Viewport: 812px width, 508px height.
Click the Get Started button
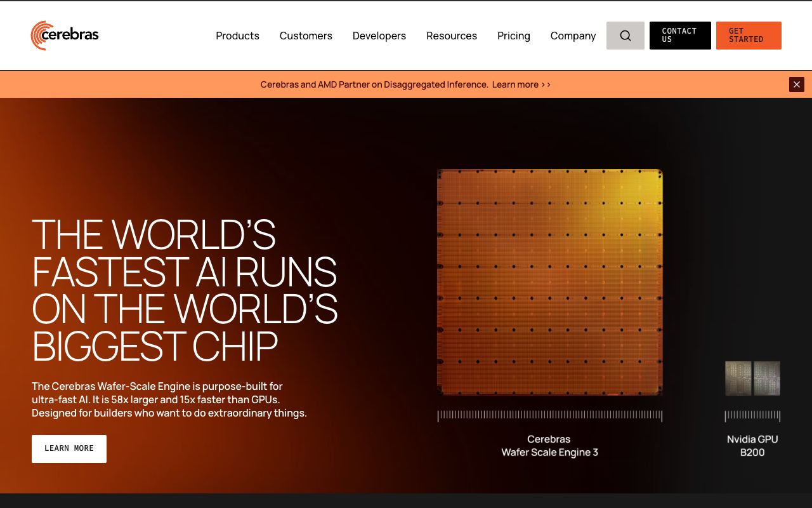tap(749, 36)
